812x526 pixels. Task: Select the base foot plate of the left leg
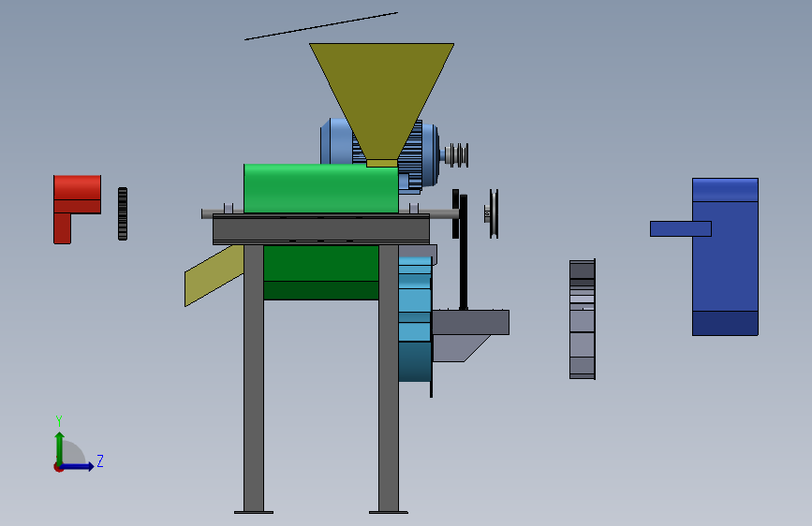tap(254, 513)
